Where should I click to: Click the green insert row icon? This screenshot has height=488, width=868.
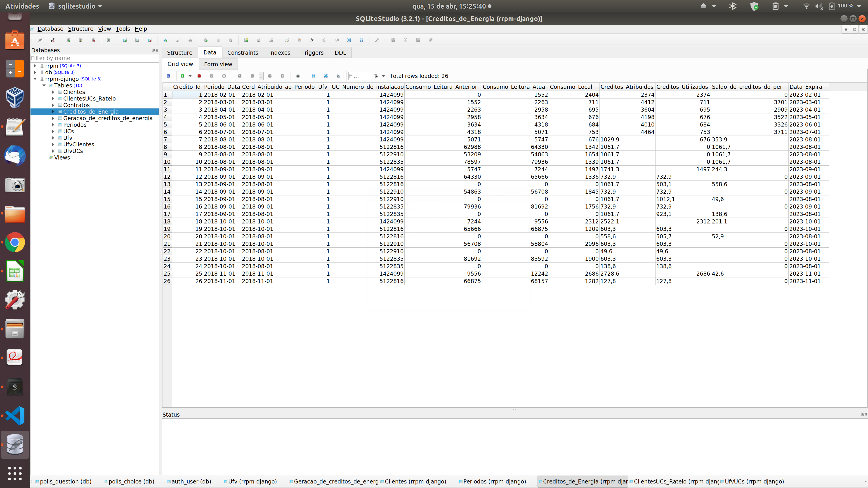[x=183, y=76]
